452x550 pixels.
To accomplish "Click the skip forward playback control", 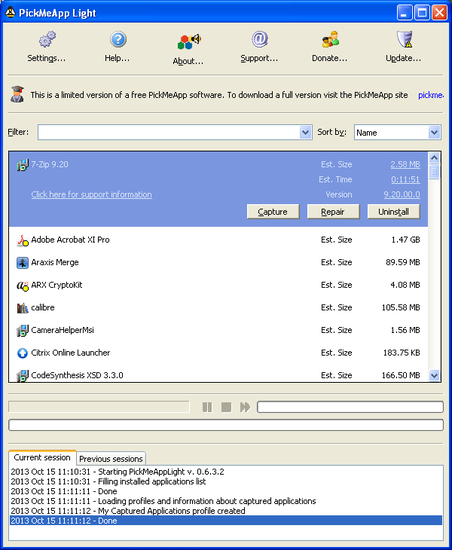I will tap(245, 407).
